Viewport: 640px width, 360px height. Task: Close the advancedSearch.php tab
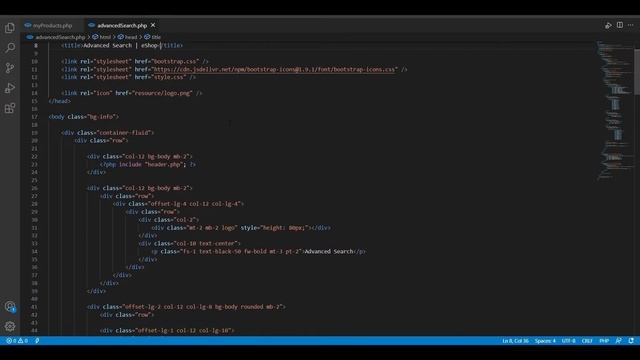click(153, 25)
